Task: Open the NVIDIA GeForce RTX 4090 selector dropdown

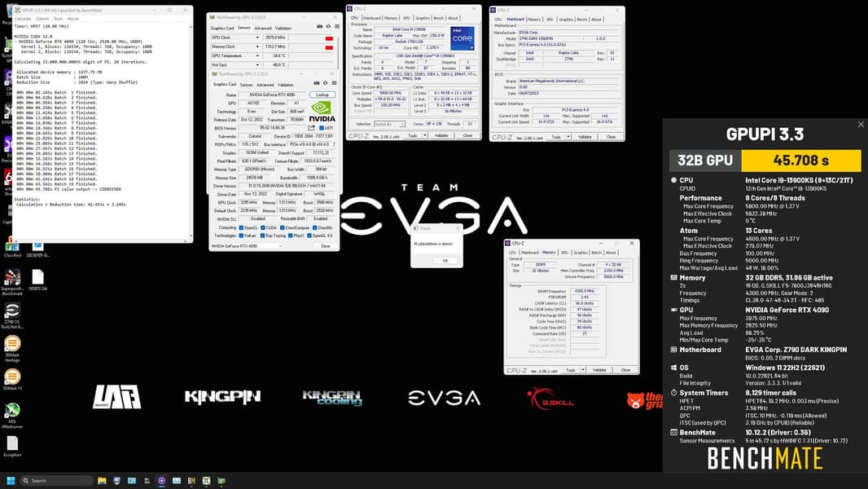Action: click(247, 246)
